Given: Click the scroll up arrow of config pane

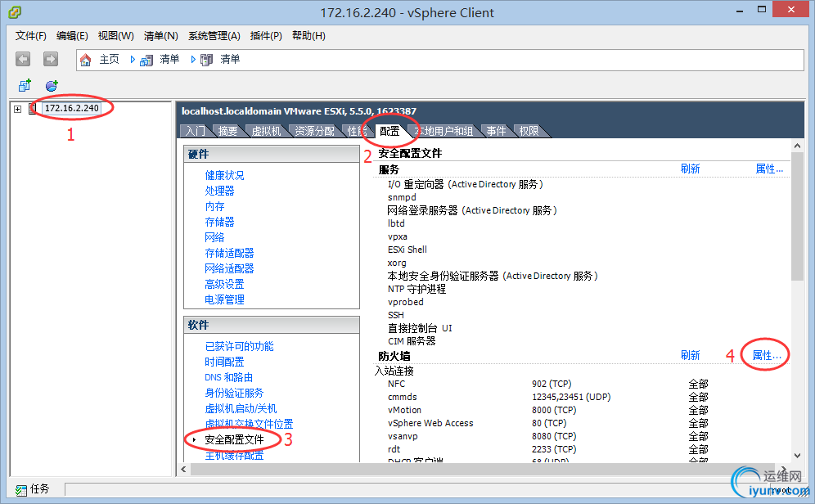Looking at the screenshot, I should [x=797, y=146].
